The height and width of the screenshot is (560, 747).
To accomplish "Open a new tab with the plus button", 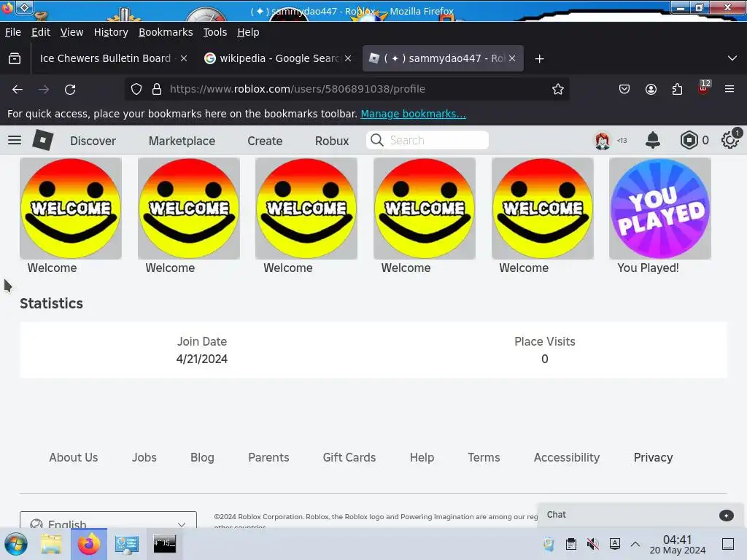I will (x=539, y=58).
